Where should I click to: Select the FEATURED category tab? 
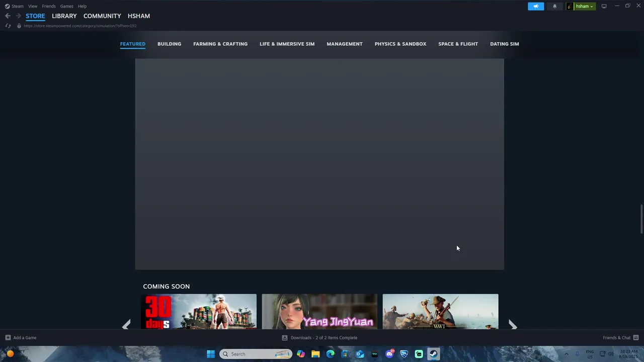[x=133, y=44]
